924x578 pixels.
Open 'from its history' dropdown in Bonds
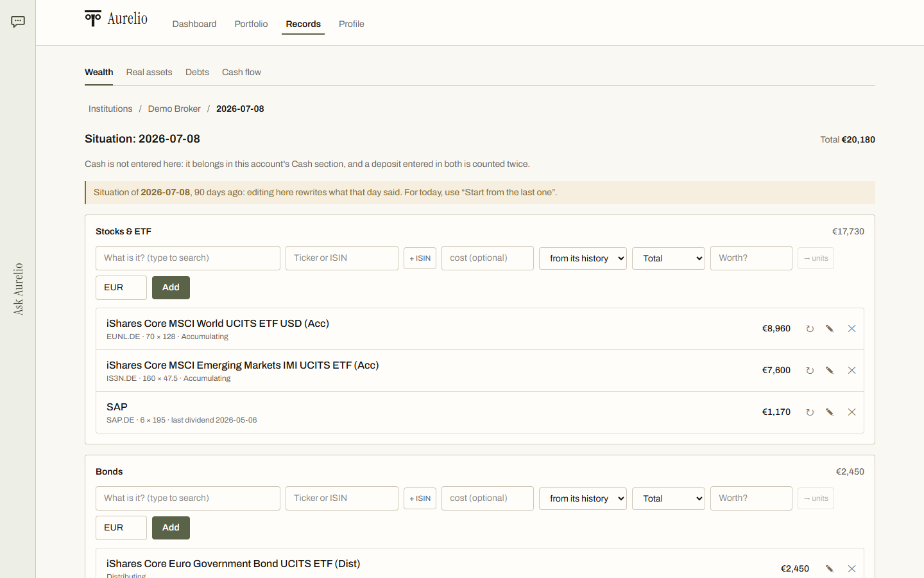(x=583, y=498)
